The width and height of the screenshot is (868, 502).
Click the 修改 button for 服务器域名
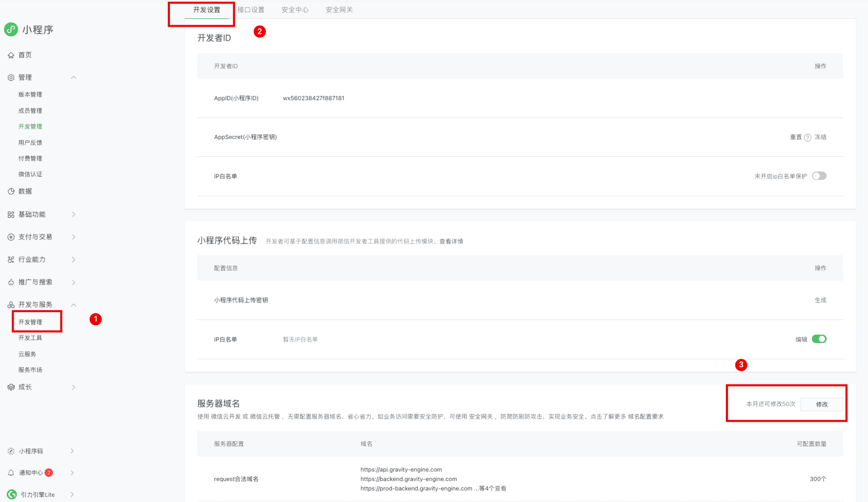[x=822, y=404]
